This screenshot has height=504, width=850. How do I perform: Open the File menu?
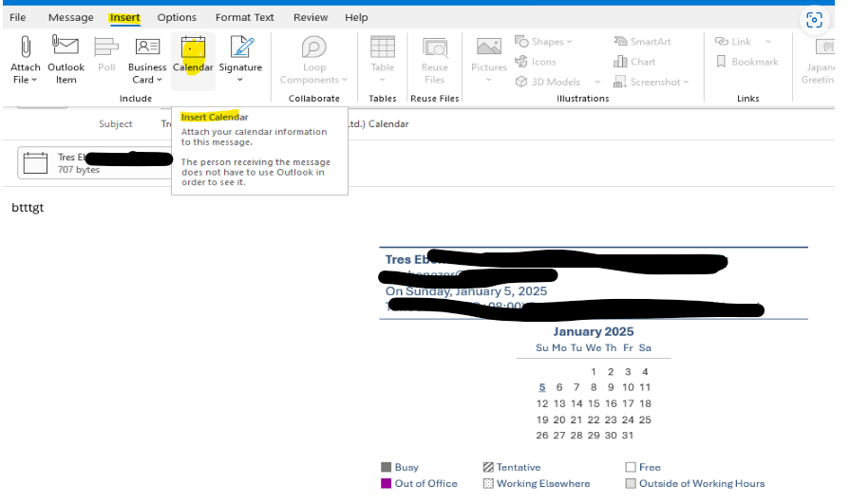pyautogui.click(x=18, y=17)
